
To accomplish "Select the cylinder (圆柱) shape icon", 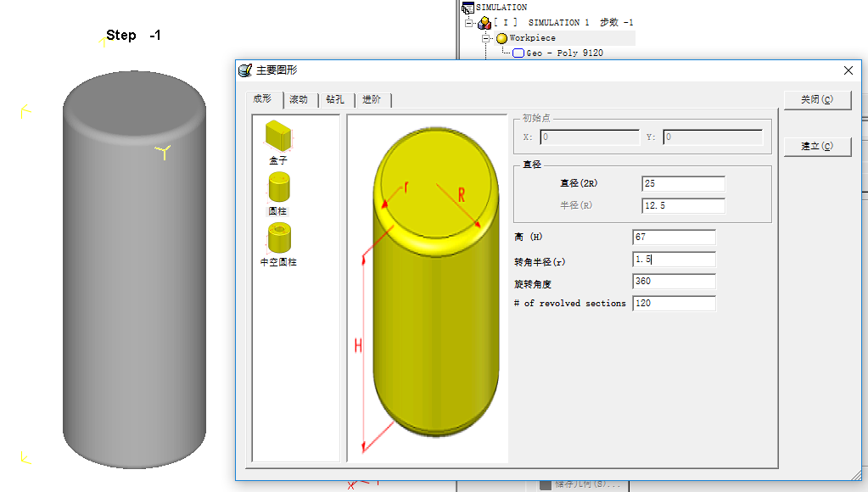I will 279,187.
